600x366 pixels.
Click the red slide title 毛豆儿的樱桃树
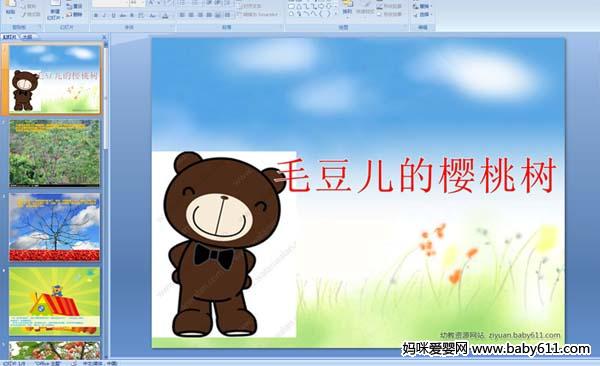(417, 176)
